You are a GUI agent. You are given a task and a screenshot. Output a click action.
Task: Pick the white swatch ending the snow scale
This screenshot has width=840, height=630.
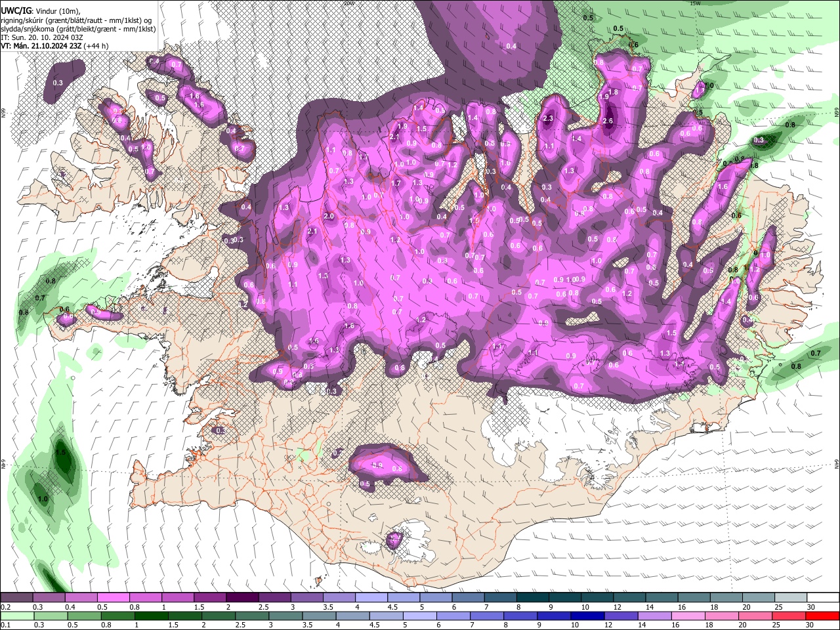(823, 598)
